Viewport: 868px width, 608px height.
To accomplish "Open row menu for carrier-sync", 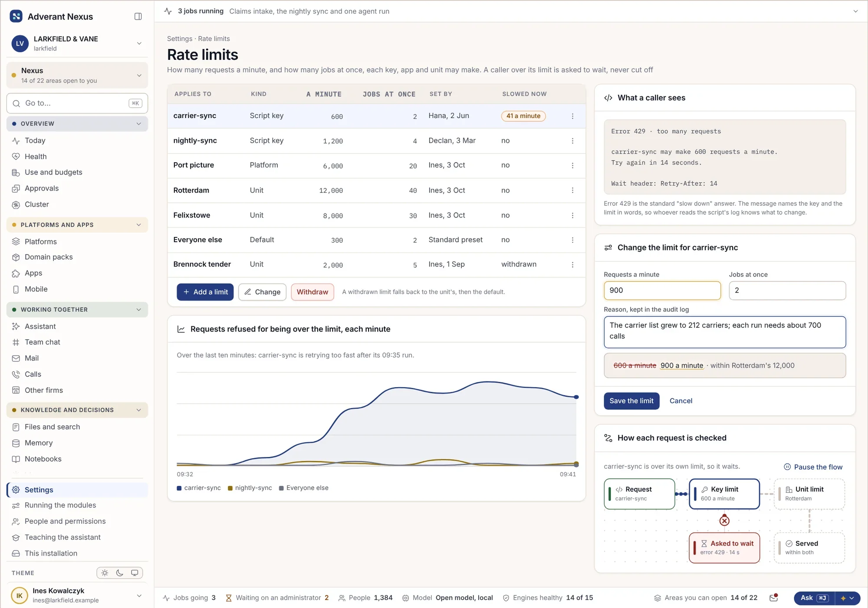I will pyautogui.click(x=572, y=116).
